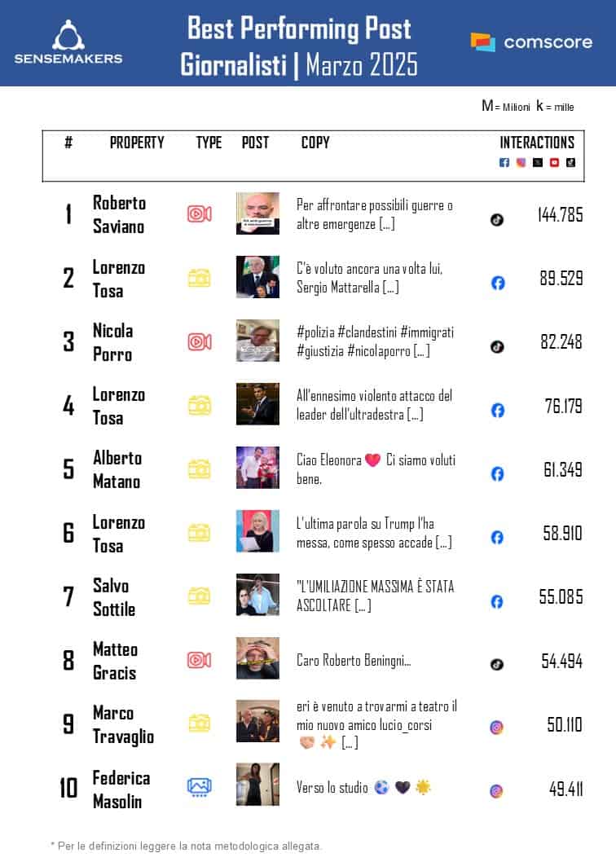Open the Mattarella post thumbnail in row 2
The image size is (616, 862).
[257, 277]
